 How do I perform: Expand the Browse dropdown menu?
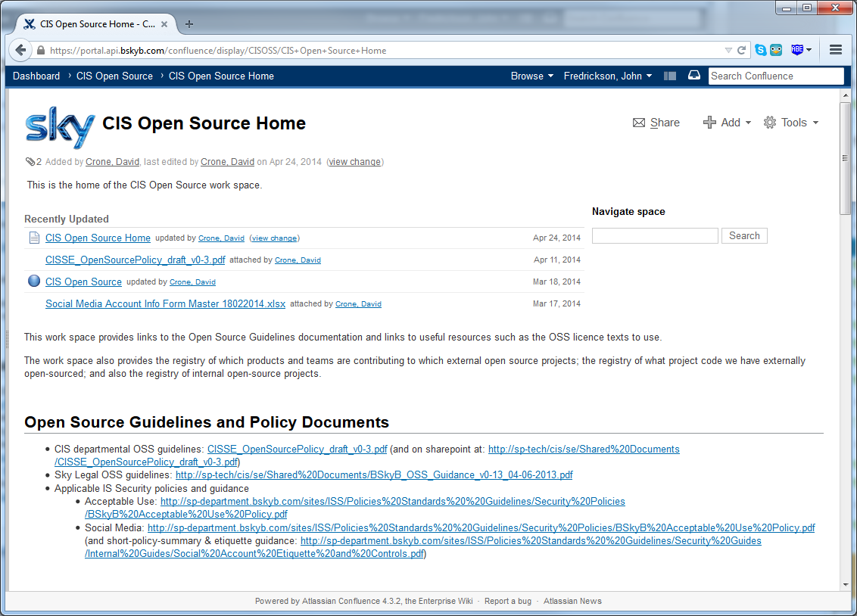tap(531, 76)
